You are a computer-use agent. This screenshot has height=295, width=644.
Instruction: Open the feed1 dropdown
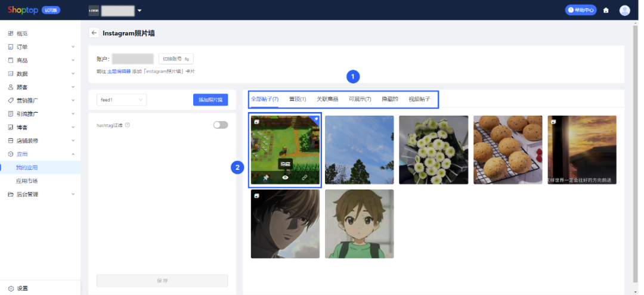(x=122, y=100)
